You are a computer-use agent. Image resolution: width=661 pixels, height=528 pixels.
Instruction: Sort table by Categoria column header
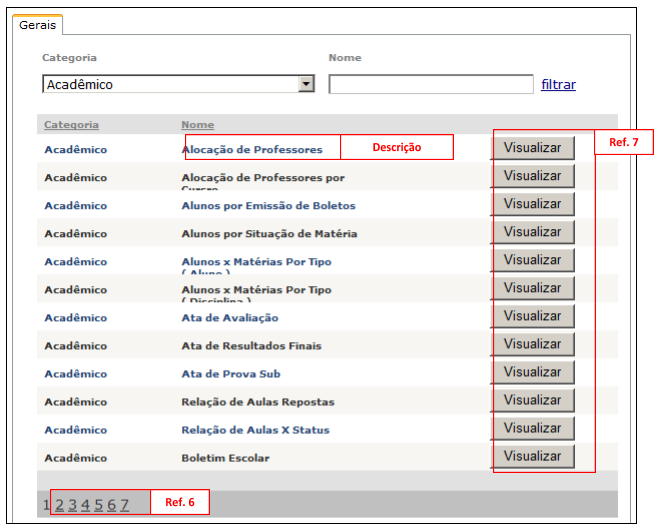coord(71,125)
